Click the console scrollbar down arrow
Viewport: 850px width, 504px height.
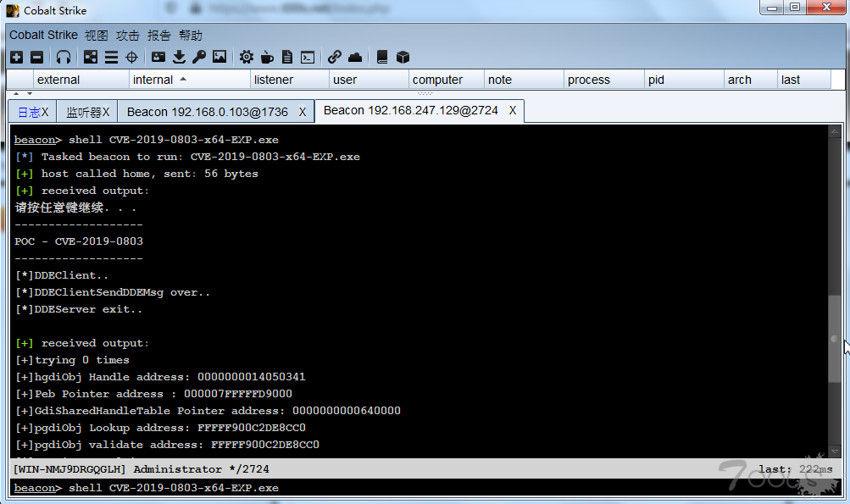[835, 451]
